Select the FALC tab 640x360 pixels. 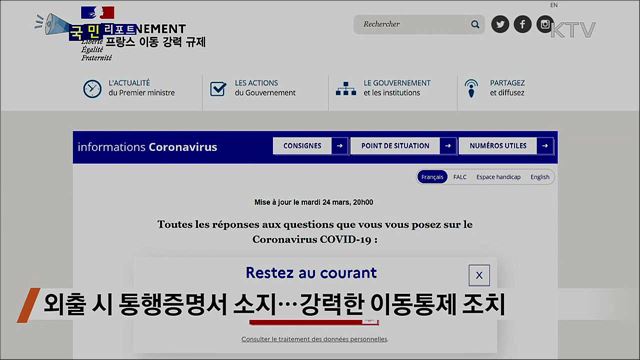[460, 177]
